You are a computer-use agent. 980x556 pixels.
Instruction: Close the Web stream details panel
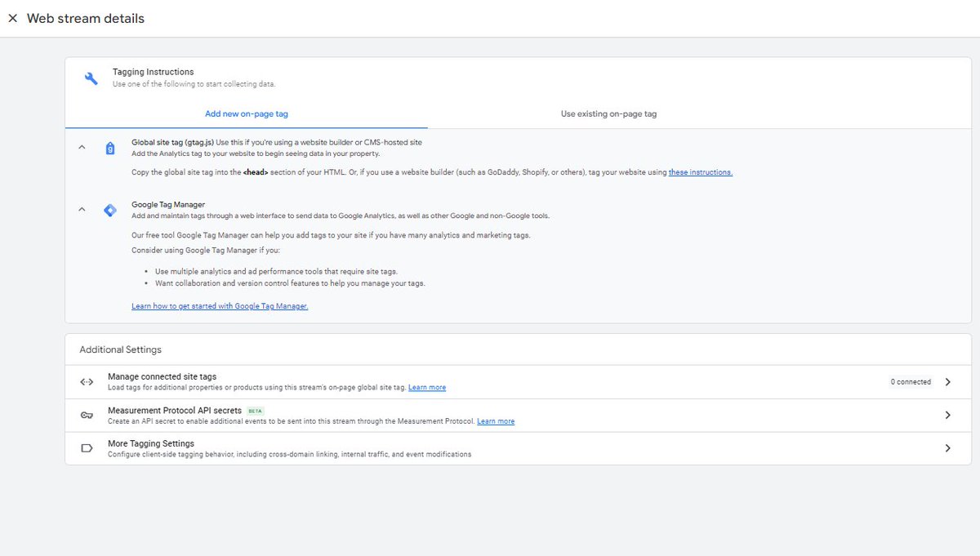coord(12,18)
